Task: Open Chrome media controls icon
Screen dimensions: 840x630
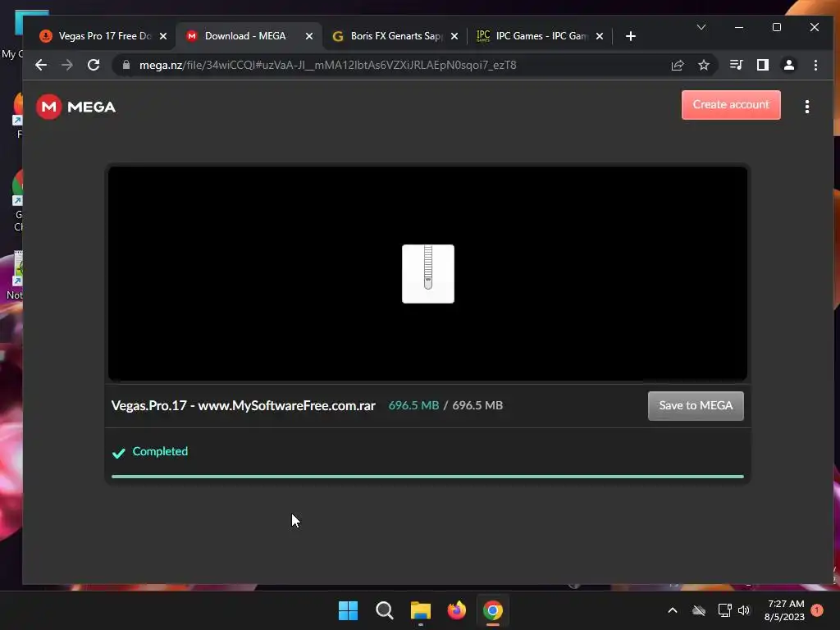Action: pyautogui.click(x=736, y=65)
